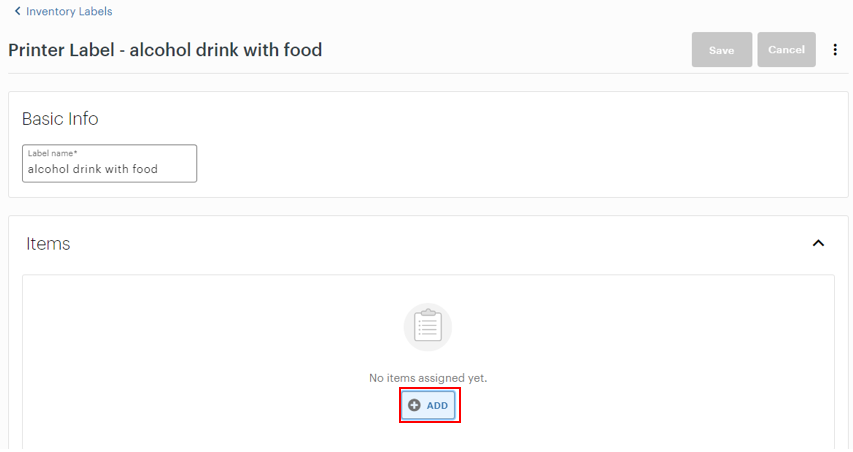
Task: Click the Items section heading
Action: (x=48, y=244)
